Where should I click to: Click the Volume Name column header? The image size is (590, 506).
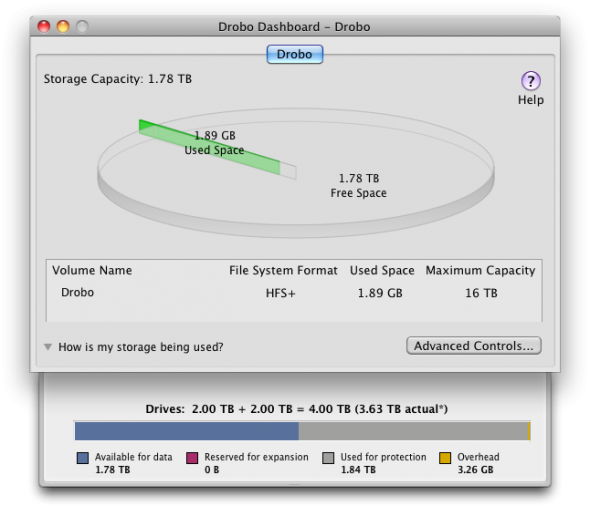click(92, 270)
